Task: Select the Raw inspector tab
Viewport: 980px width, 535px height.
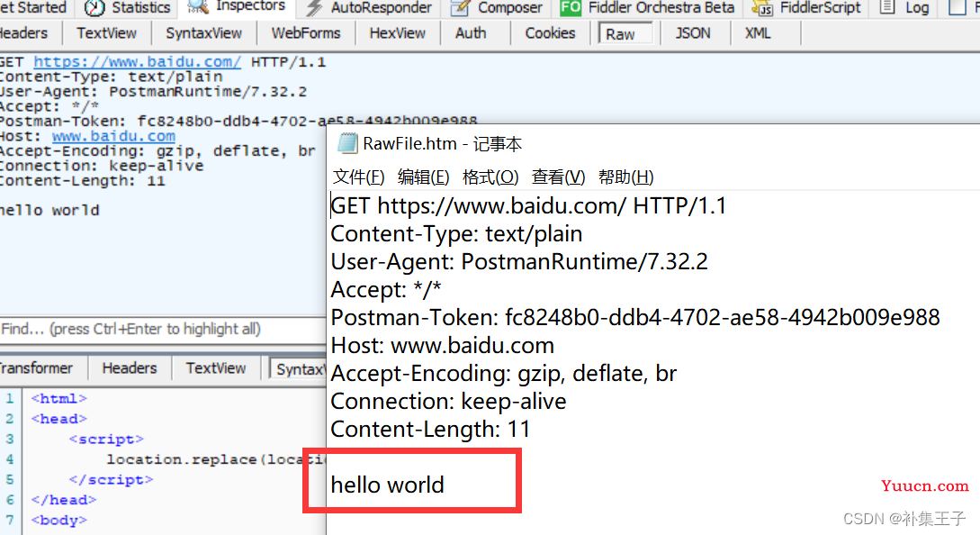Action: coord(625,34)
